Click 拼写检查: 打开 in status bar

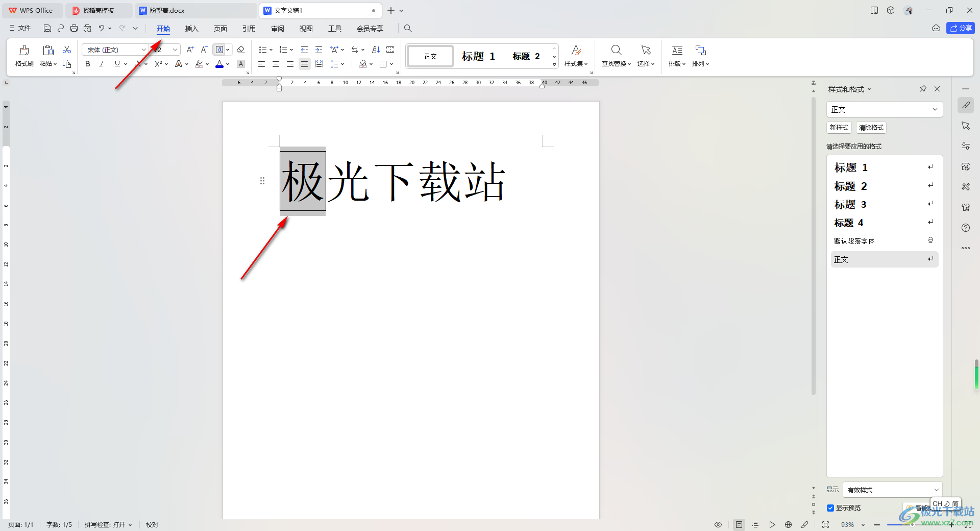tap(108, 524)
